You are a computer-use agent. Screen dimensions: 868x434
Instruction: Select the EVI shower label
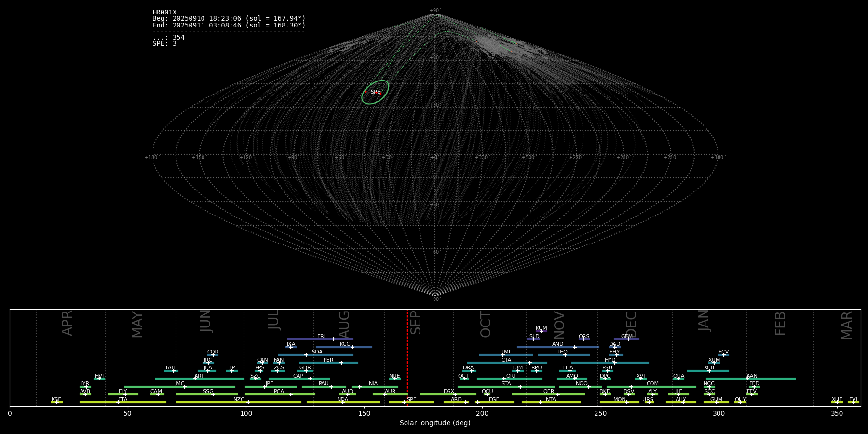pyautogui.click(x=853, y=400)
